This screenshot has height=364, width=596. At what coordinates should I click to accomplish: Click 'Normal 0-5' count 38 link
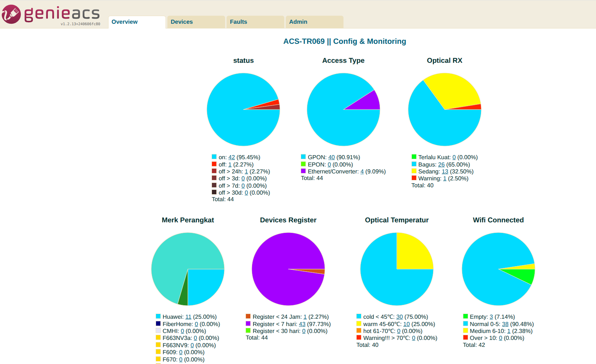(x=505, y=324)
